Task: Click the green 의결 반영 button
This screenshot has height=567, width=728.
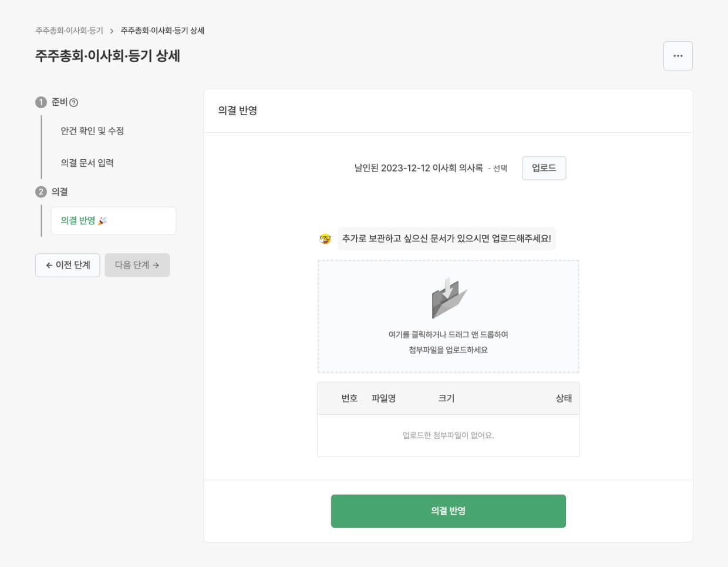Action: pos(448,511)
